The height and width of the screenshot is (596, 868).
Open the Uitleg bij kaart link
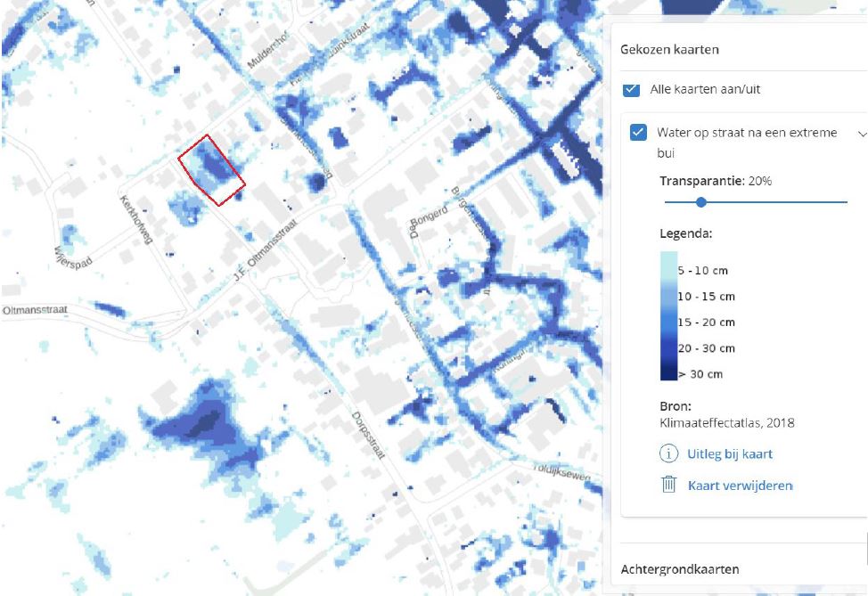(x=729, y=453)
